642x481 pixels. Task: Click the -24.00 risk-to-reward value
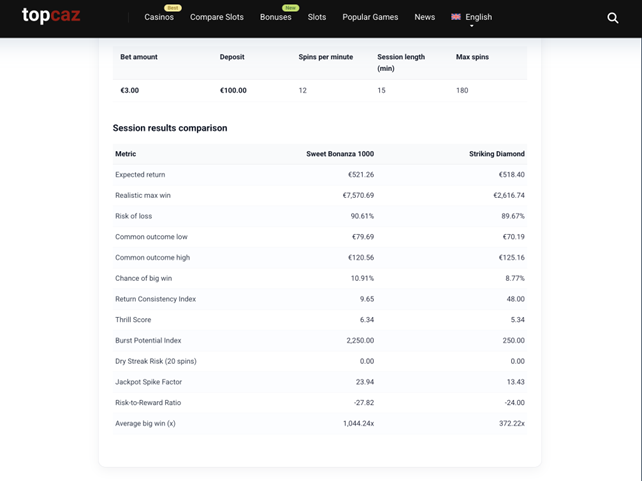tap(514, 403)
